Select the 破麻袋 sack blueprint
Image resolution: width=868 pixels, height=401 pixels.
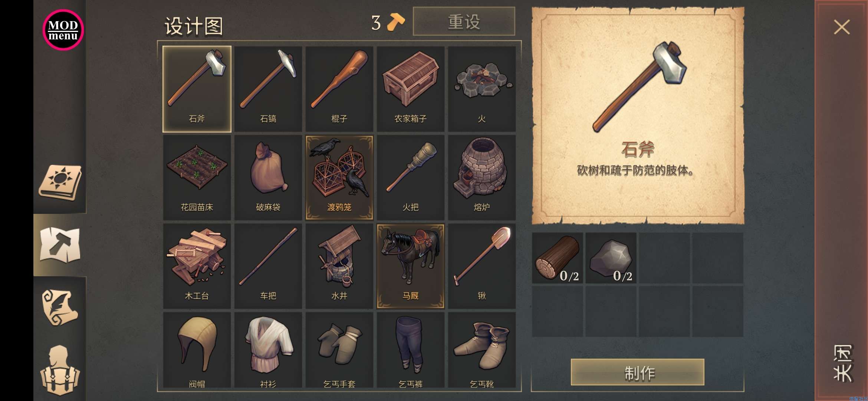268,177
